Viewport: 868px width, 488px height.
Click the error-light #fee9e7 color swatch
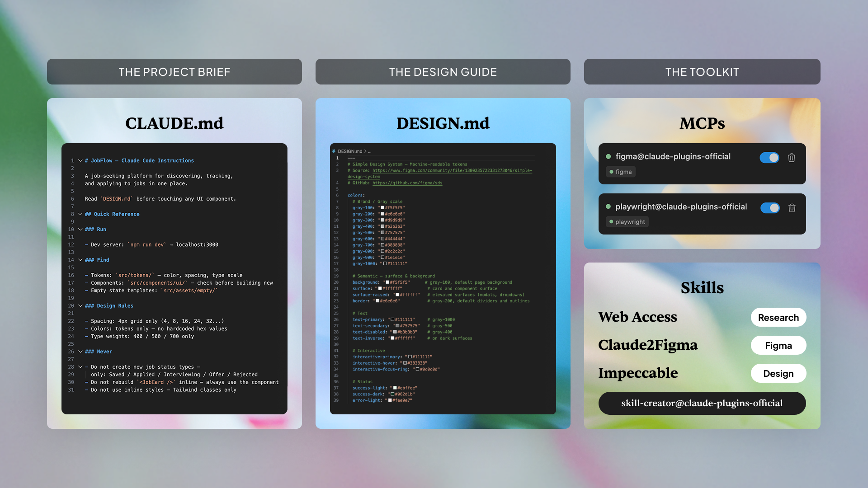[x=390, y=401]
